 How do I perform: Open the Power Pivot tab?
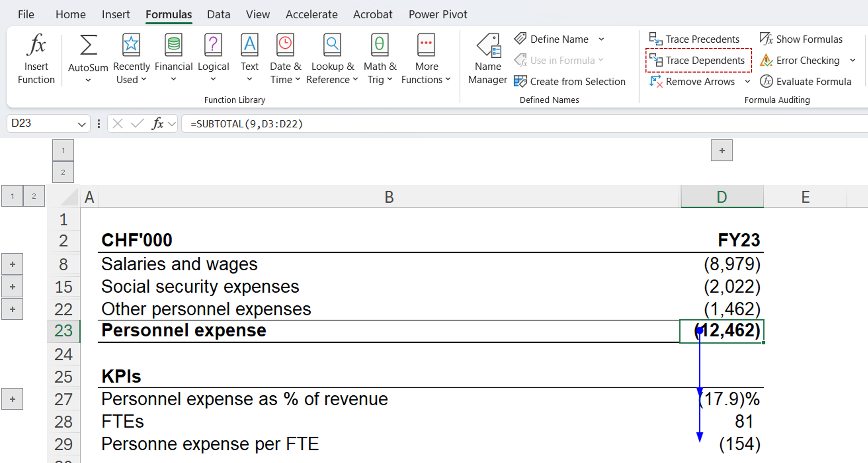tap(437, 14)
